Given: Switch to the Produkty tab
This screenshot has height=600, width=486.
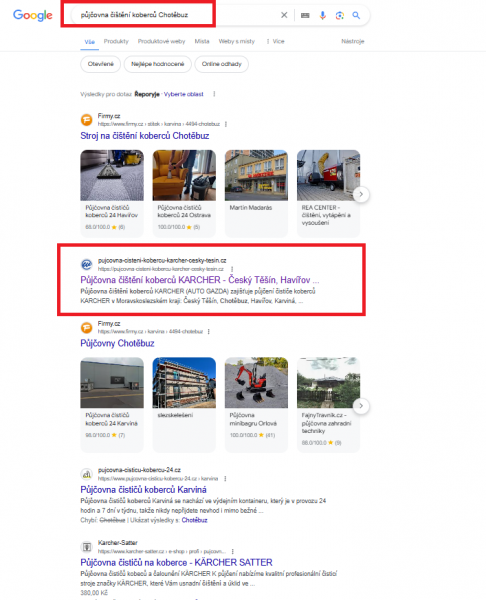Looking at the screenshot, I should click(116, 41).
